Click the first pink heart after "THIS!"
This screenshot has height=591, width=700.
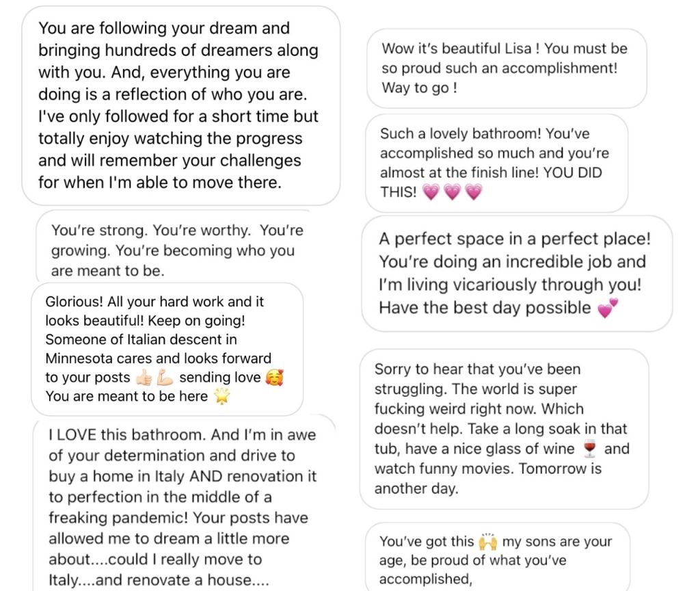(x=431, y=193)
